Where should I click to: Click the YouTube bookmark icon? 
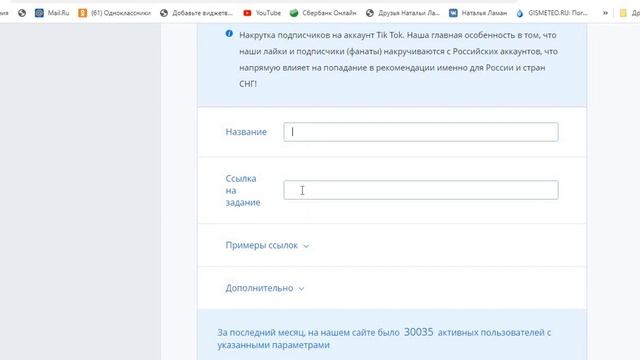[247, 13]
